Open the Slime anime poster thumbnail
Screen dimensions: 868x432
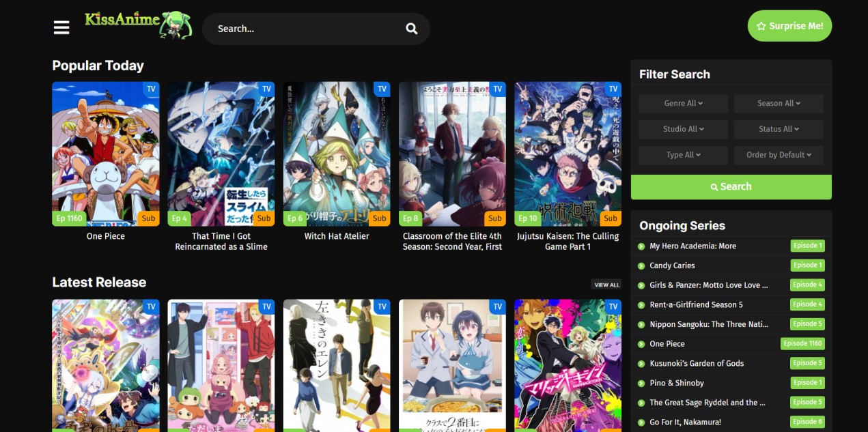click(221, 154)
